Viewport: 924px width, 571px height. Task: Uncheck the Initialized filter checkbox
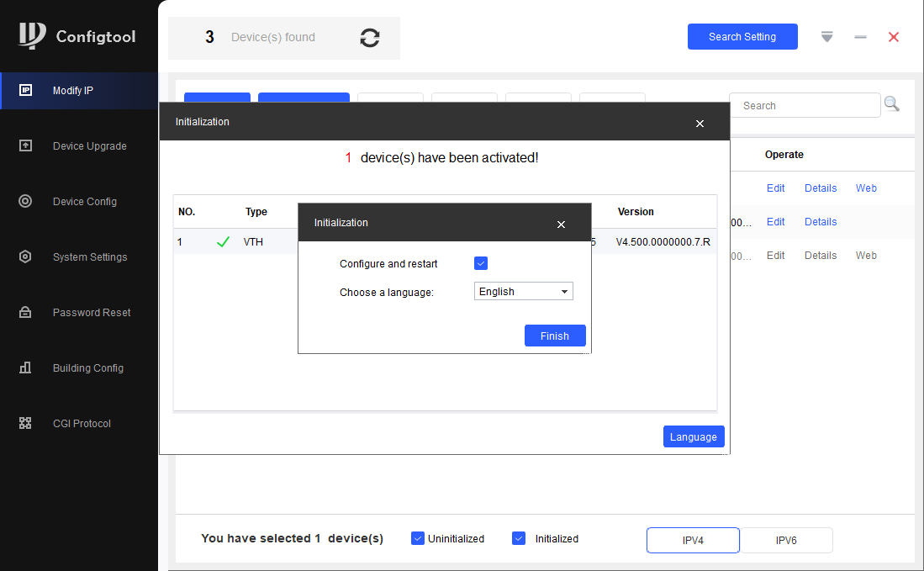[519, 538]
